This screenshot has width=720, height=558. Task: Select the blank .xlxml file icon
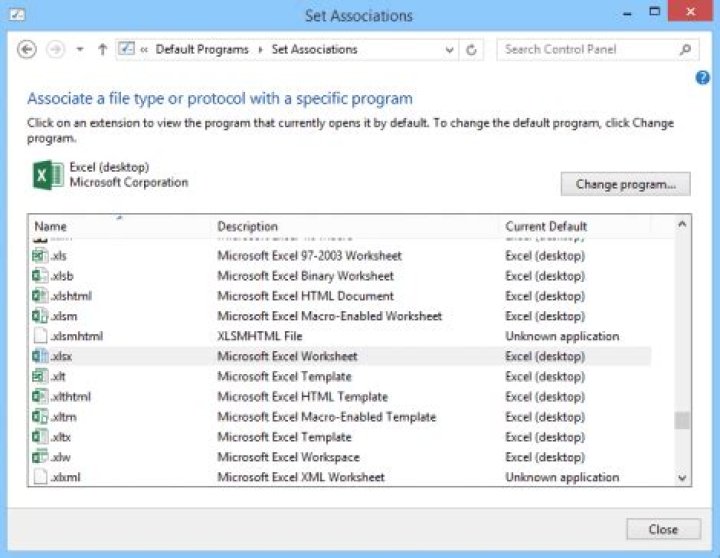point(40,477)
